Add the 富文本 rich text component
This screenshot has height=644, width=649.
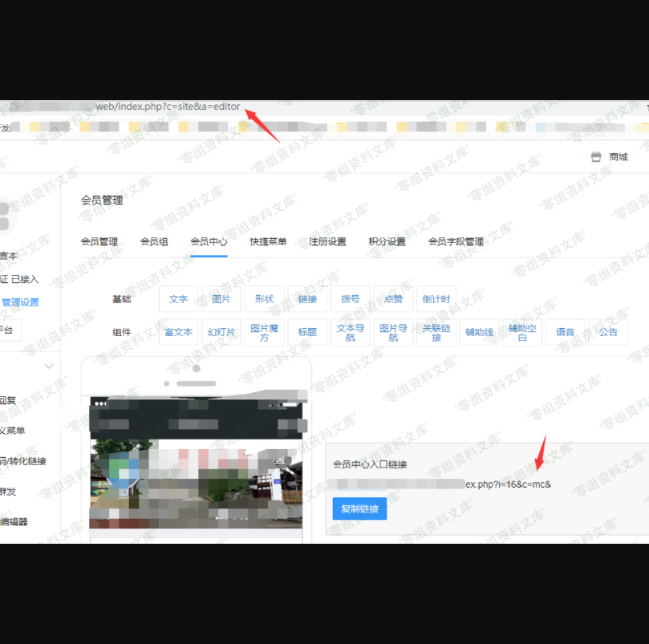(x=178, y=332)
